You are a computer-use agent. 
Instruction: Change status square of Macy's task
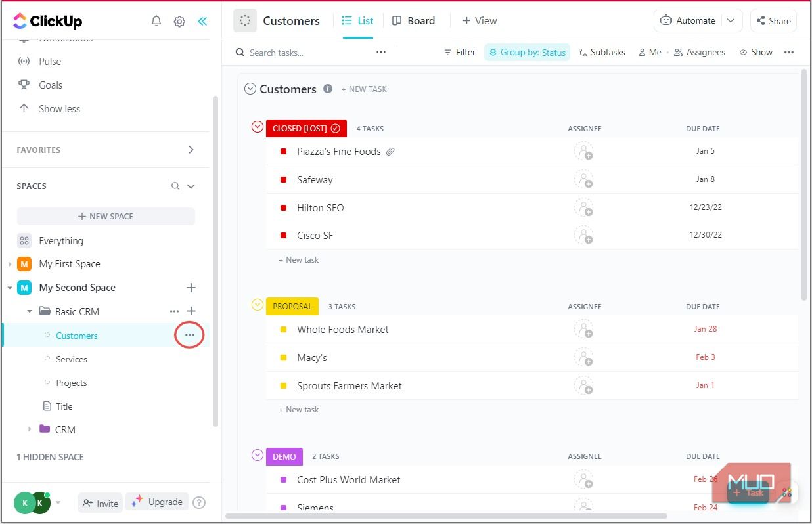point(284,357)
